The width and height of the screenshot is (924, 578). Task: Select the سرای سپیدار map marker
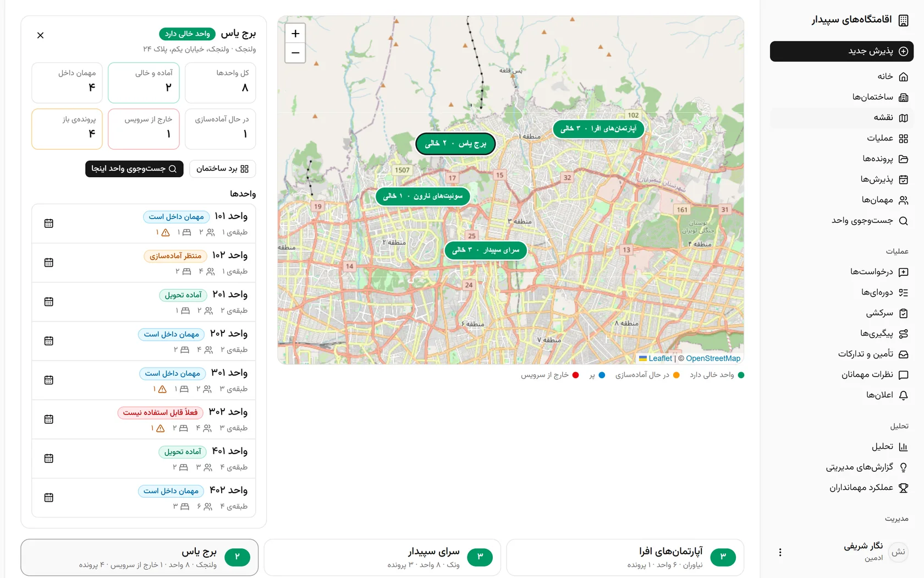486,250
